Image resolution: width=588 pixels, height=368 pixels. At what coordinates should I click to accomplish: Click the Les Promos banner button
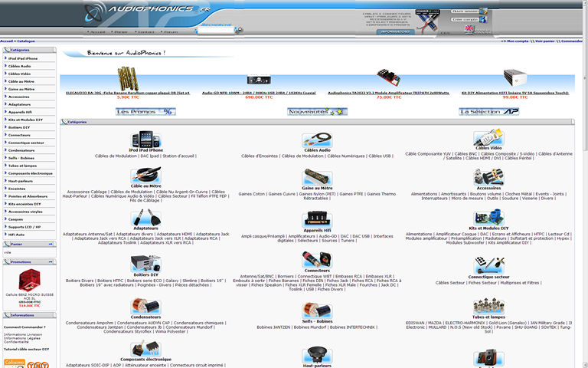(146, 111)
